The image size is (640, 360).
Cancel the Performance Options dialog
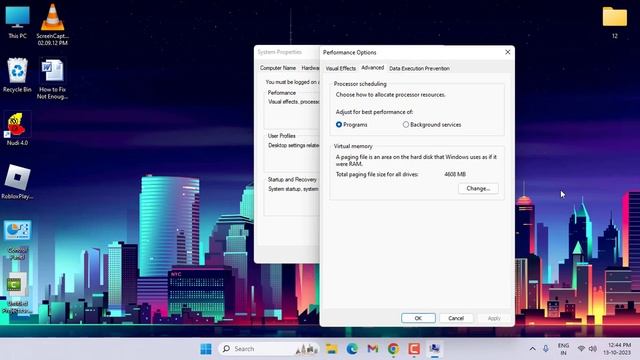pos(456,318)
